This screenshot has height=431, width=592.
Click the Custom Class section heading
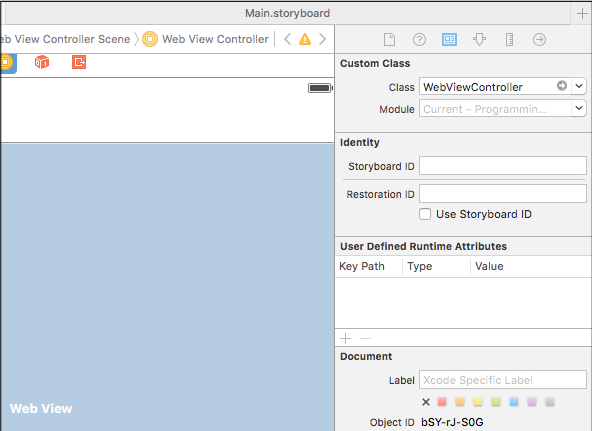tap(375, 63)
